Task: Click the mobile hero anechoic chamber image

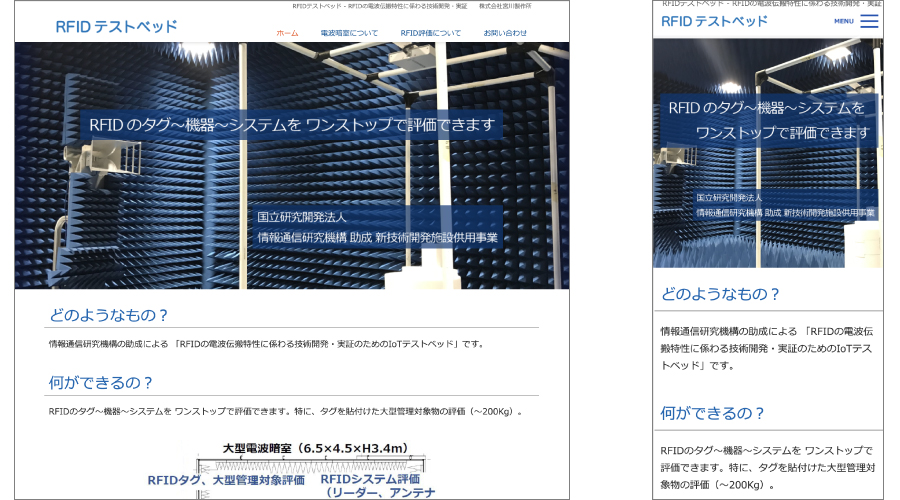Action: click(x=768, y=153)
